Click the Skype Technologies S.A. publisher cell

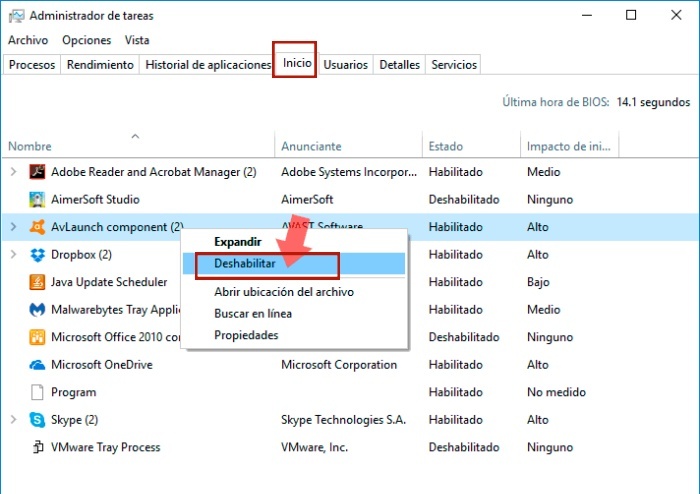(343, 420)
